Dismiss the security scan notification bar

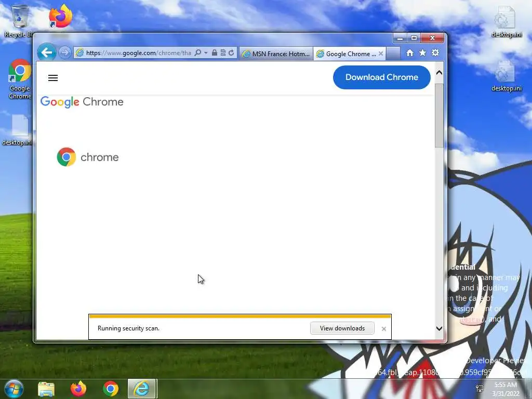point(384,329)
